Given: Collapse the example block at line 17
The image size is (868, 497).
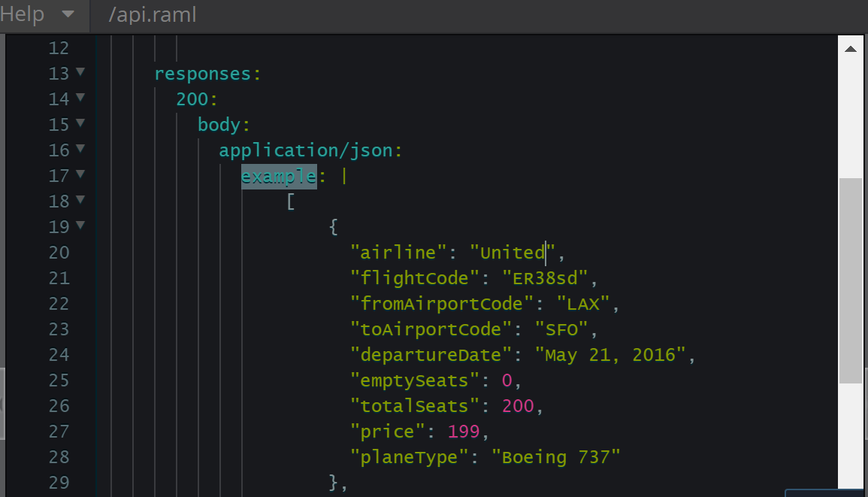Looking at the screenshot, I should (x=80, y=175).
